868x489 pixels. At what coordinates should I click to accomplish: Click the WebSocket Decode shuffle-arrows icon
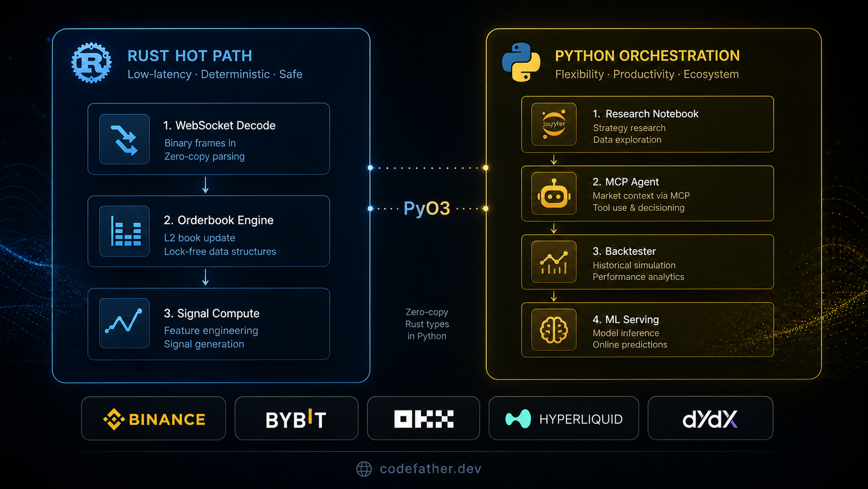pyautogui.click(x=125, y=139)
